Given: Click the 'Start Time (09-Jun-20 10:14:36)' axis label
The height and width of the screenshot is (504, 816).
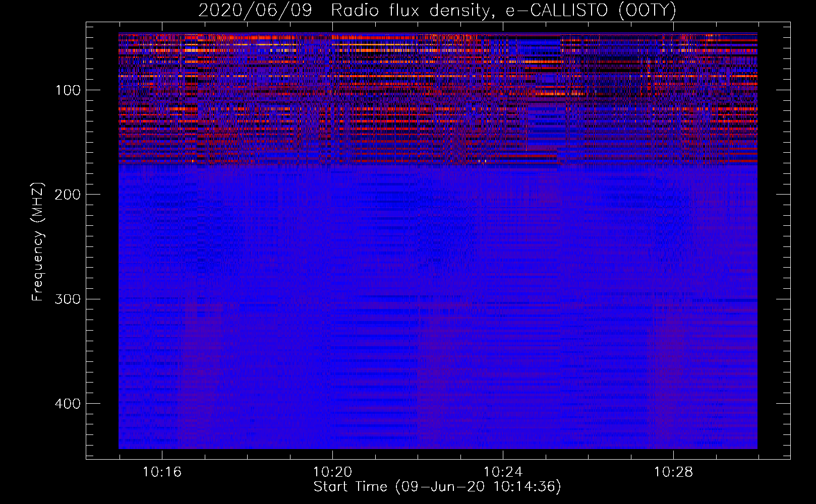Looking at the screenshot, I should [x=437, y=487].
